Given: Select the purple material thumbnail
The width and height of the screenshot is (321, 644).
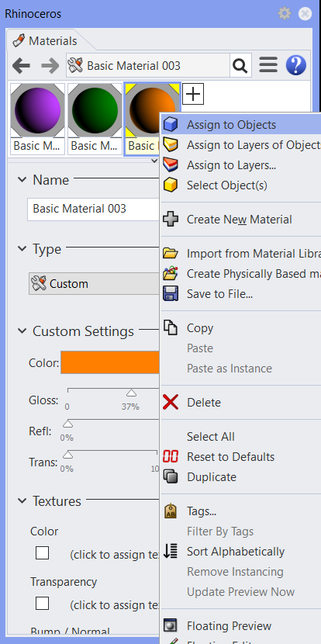Looking at the screenshot, I should coord(37,118).
